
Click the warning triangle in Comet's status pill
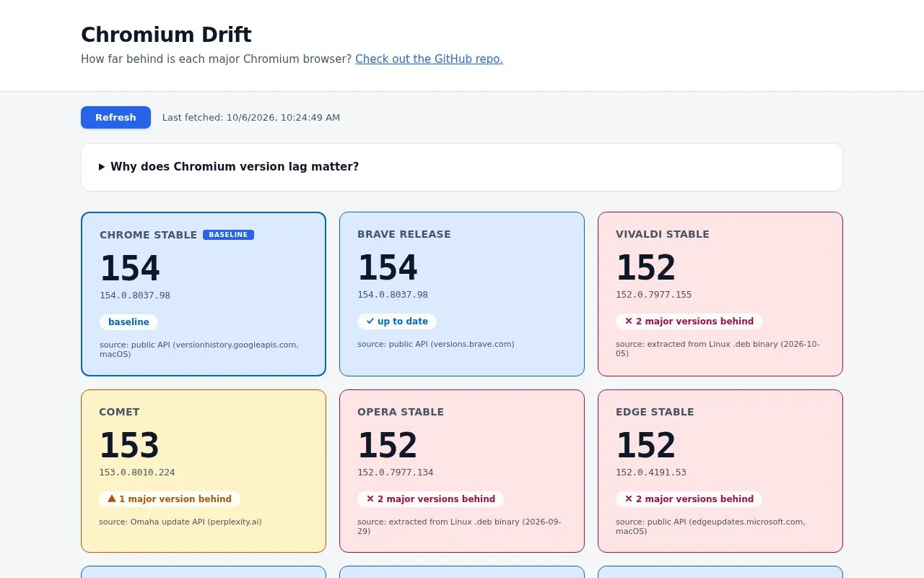pyautogui.click(x=112, y=499)
